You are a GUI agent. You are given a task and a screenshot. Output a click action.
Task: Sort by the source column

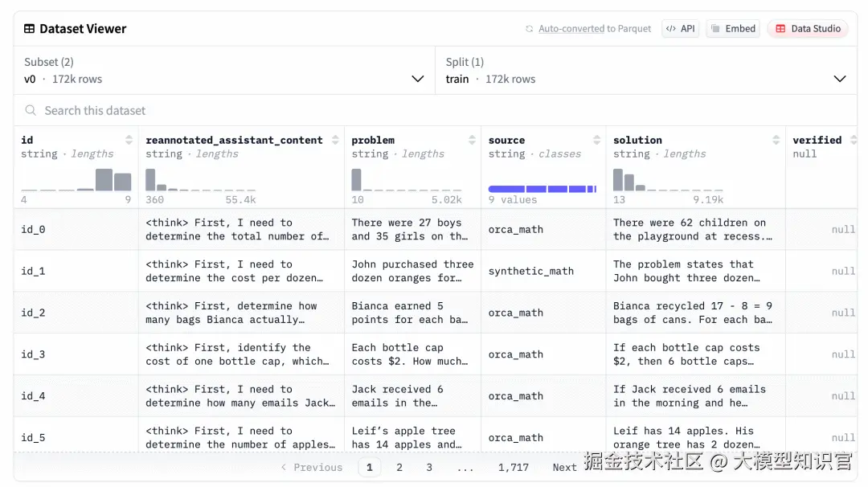596,140
